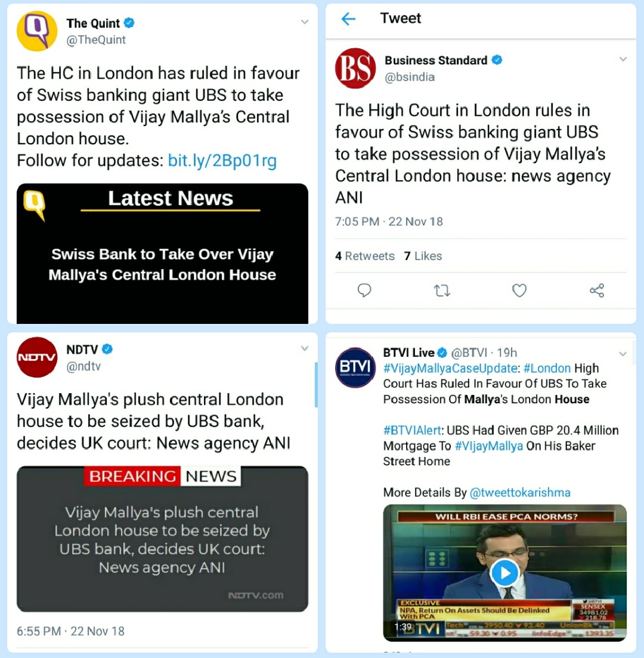The image size is (644, 658).
Task: Open the bit.ly/2Bp01rg link
Action: pos(222,160)
